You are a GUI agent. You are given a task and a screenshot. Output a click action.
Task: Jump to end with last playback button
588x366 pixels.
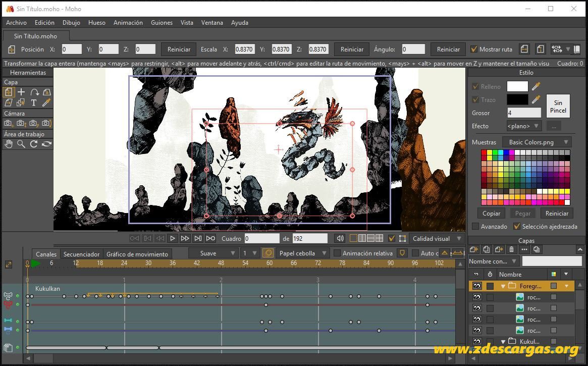[x=211, y=238]
